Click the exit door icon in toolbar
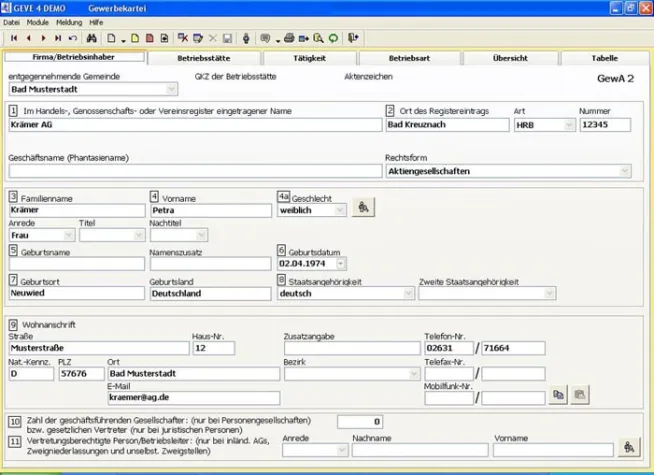This screenshot has height=475, width=654. coord(353,38)
